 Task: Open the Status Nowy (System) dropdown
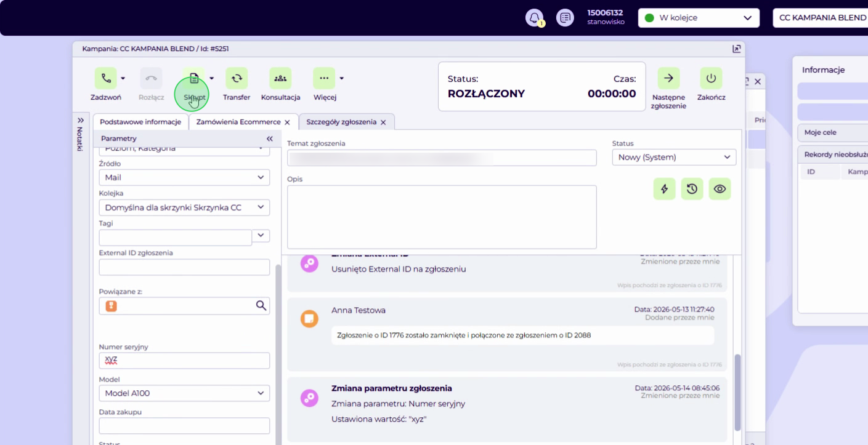pos(674,157)
